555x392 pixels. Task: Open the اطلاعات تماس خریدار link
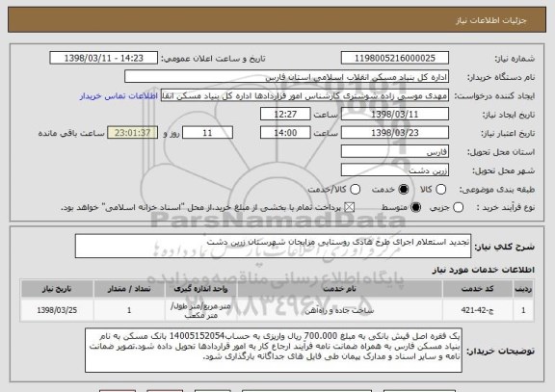coord(119,96)
